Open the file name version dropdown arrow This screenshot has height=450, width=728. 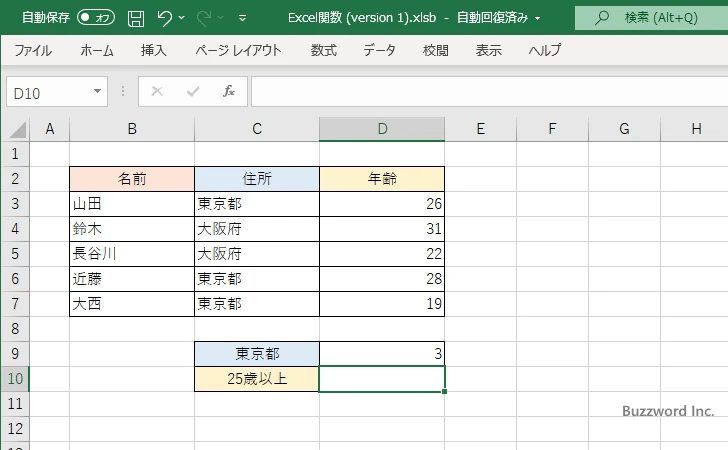538,18
